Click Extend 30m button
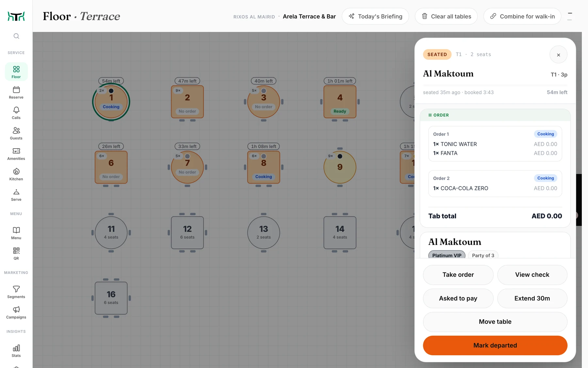 click(532, 298)
